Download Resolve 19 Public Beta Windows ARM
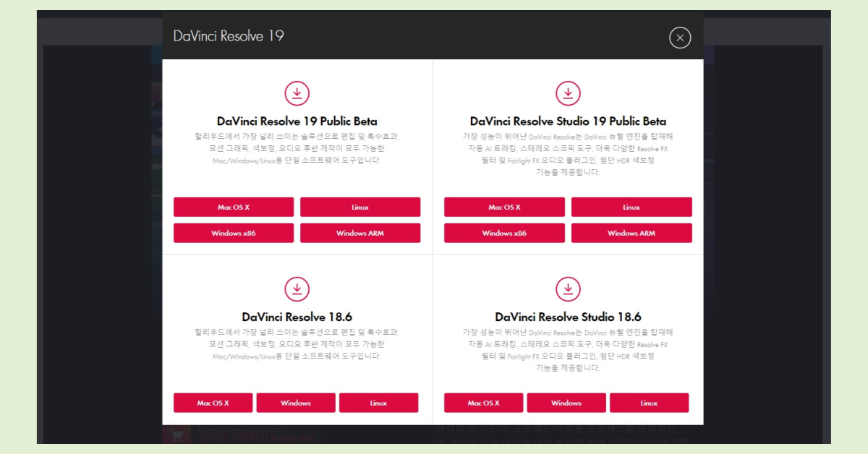Screen dimensions: 868x454 coord(360,233)
